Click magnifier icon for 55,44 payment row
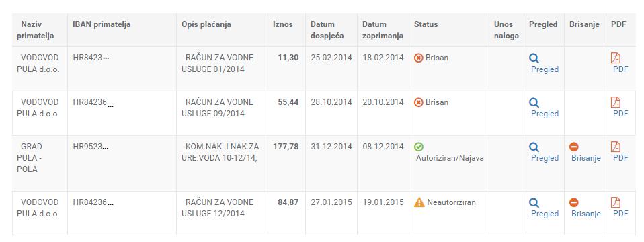 [534, 103]
